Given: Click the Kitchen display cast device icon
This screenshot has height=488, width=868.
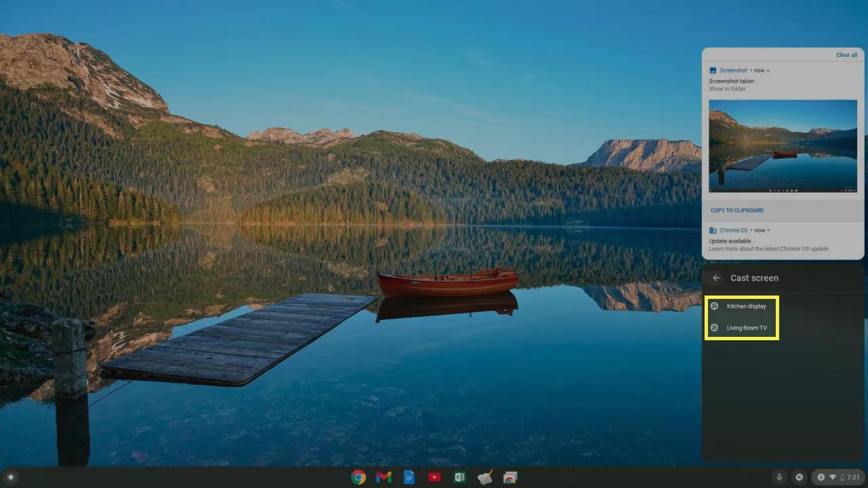Looking at the screenshot, I should pyautogui.click(x=714, y=306).
